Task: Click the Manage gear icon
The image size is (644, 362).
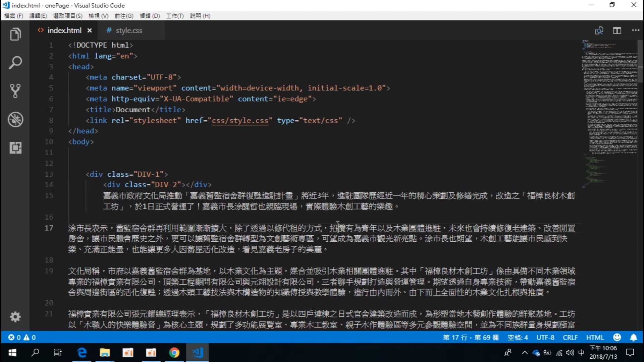Action: (x=15, y=317)
